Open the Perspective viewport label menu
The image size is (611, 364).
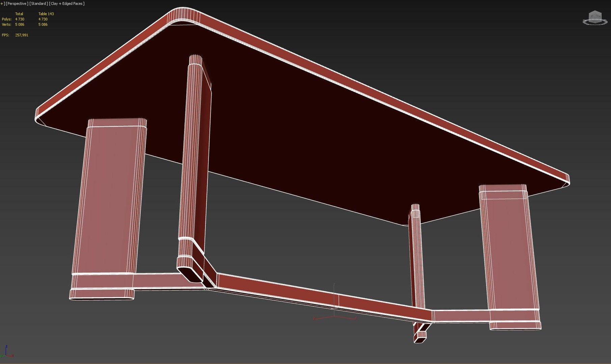[17, 4]
